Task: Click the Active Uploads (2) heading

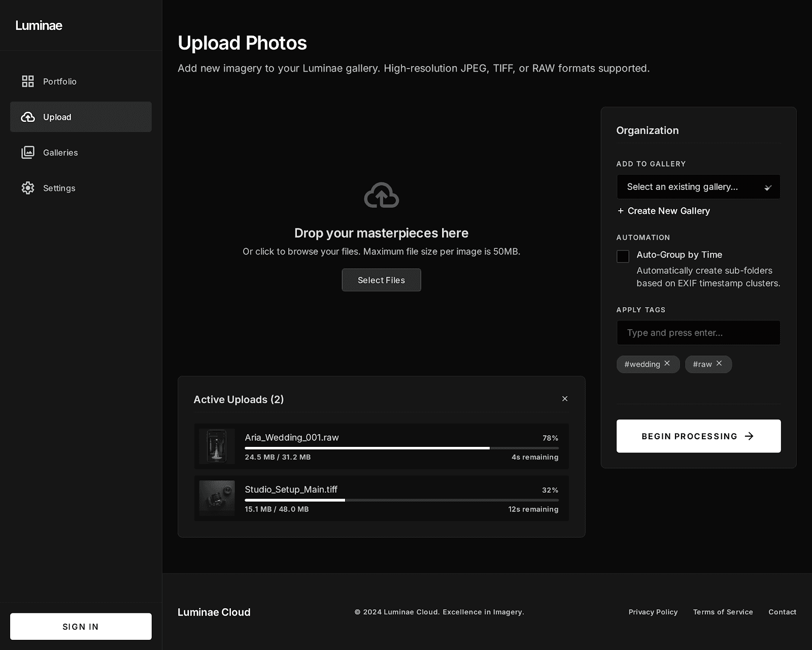Action: point(239,400)
